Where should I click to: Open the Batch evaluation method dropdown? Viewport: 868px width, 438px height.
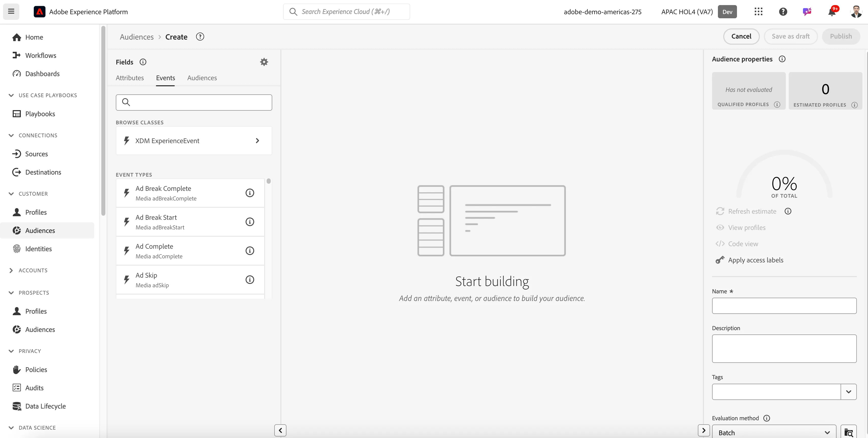(774, 432)
